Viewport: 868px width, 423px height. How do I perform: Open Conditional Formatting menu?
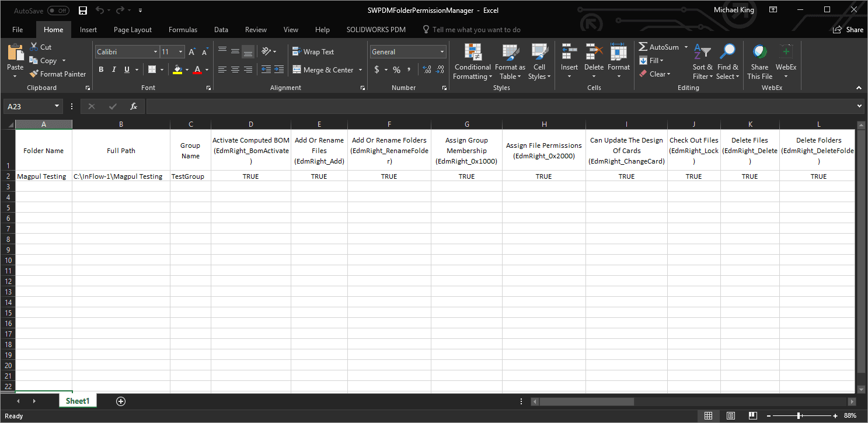point(473,62)
